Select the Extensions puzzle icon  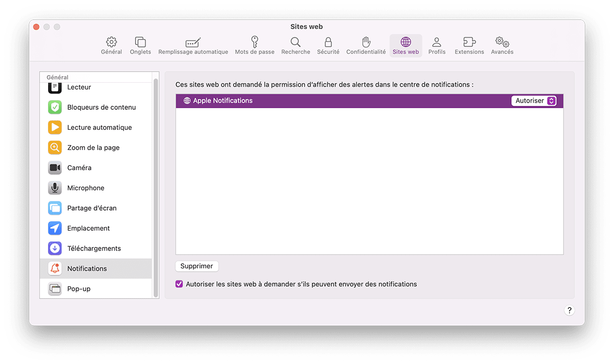pos(469,45)
